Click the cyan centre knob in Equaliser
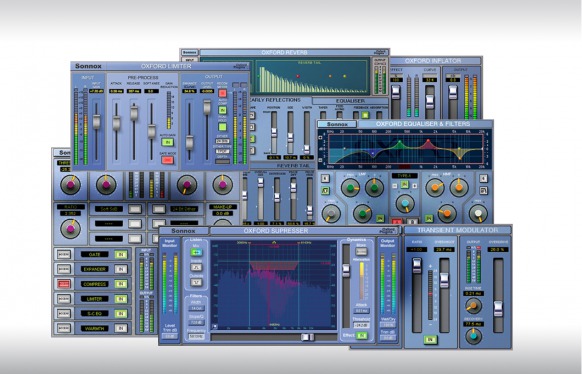Image resolution: width=582 pixels, height=374 pixels. click(x=405, y=203)
